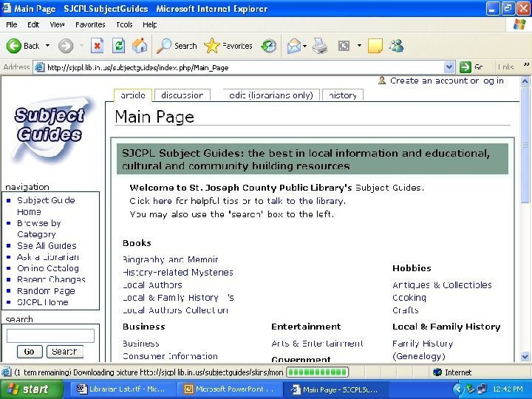This screenshot has height=399, width=532.
Task: Switch to the article tab
Action: pyautogui.click(x=133, y=95)
